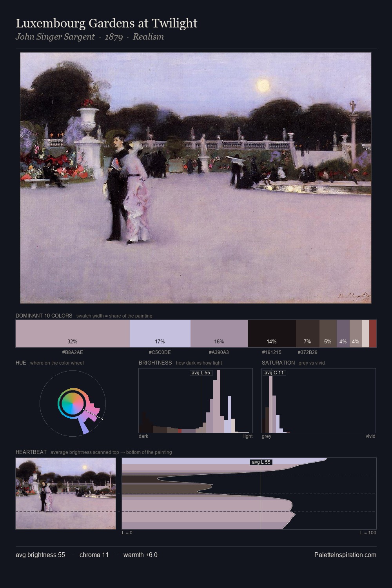Click the 'L = 0' axis label

point(127,533)
